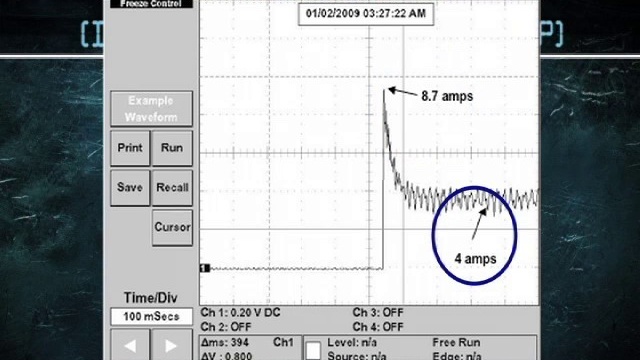The image size is (640, 360).
Task: Click the Time/Div heading
Action: (151, 298)
